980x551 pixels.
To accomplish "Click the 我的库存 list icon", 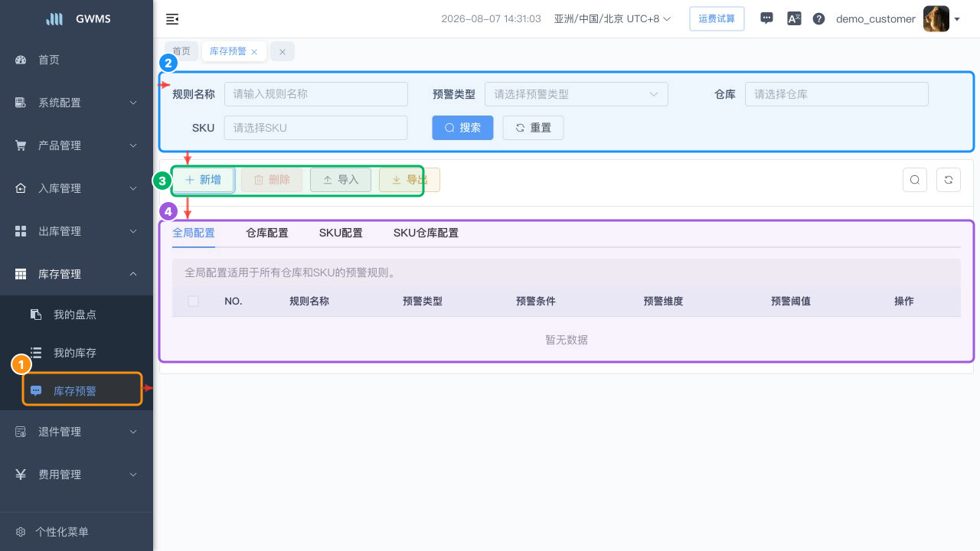I will [x=36, y=353].
